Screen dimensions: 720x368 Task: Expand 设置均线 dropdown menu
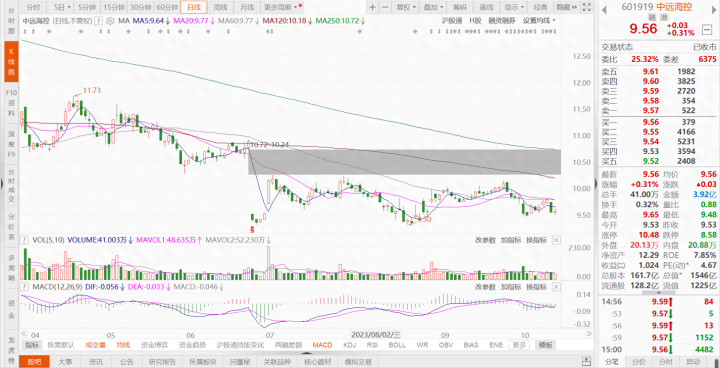539,21
